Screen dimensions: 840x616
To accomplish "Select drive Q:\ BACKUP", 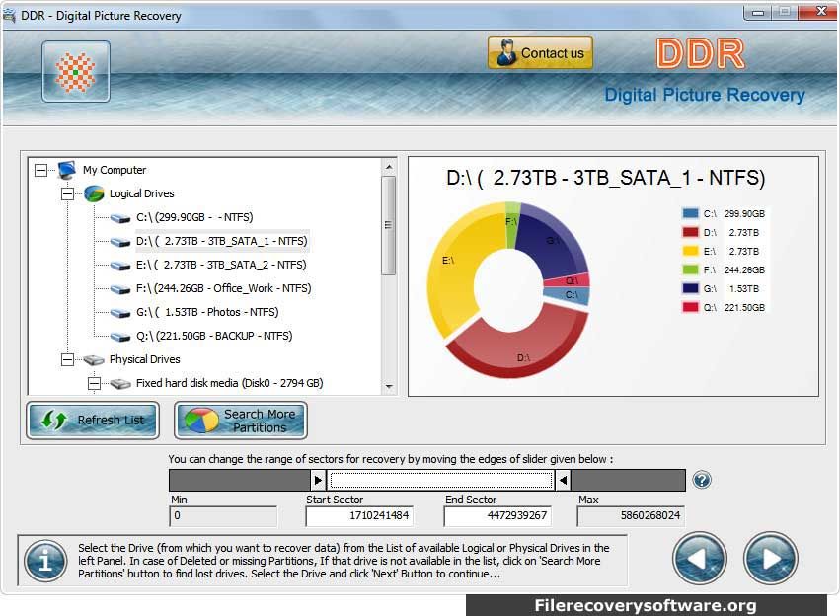I will pos(214,336).
